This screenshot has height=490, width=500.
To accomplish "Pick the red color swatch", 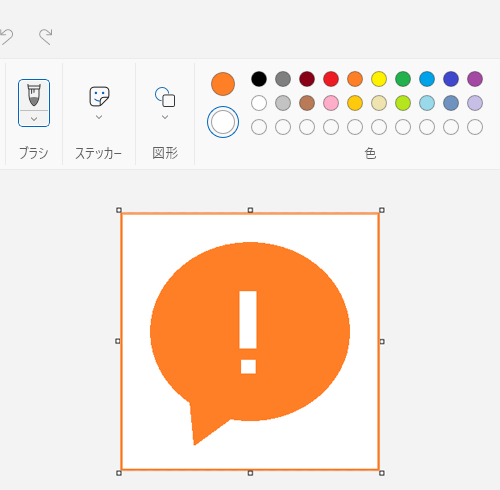I will tap(331, 79).
